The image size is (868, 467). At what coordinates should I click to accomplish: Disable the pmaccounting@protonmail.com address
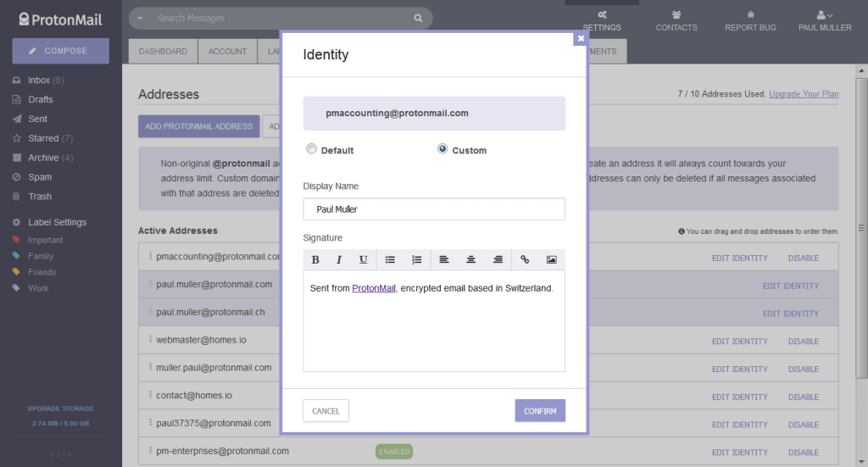coord(804,259)
